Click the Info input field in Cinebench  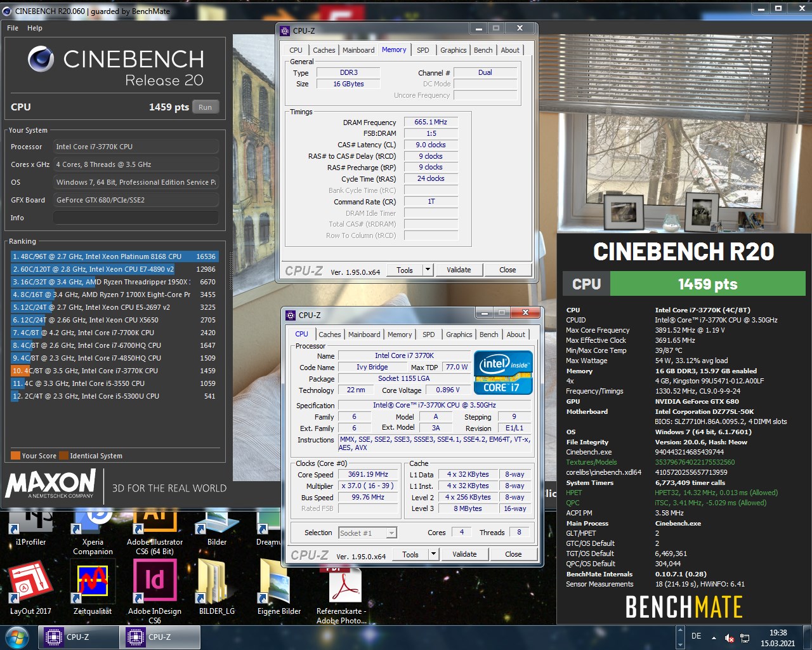[136, 218]
